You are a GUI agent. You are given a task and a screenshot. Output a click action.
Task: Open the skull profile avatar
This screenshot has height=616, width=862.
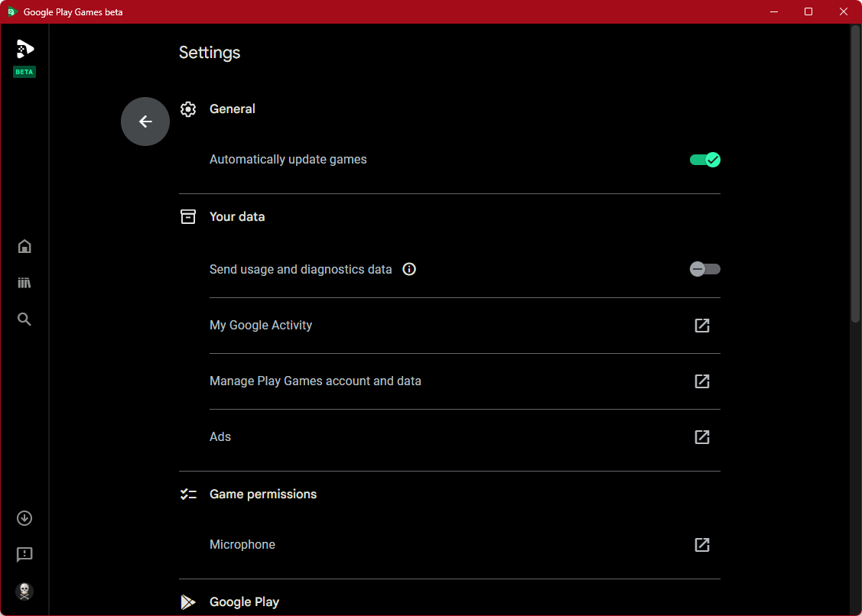(24, 591)
